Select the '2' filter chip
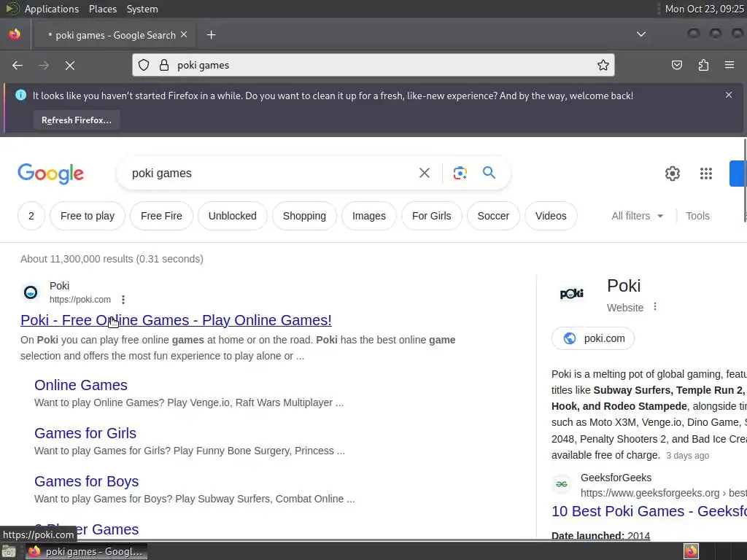747x560 pixels. coord(31,216)
